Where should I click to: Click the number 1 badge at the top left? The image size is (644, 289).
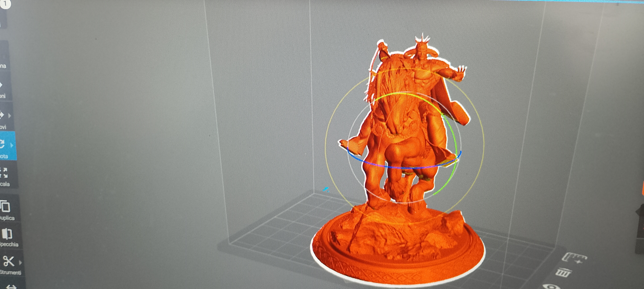pos(5,4)
